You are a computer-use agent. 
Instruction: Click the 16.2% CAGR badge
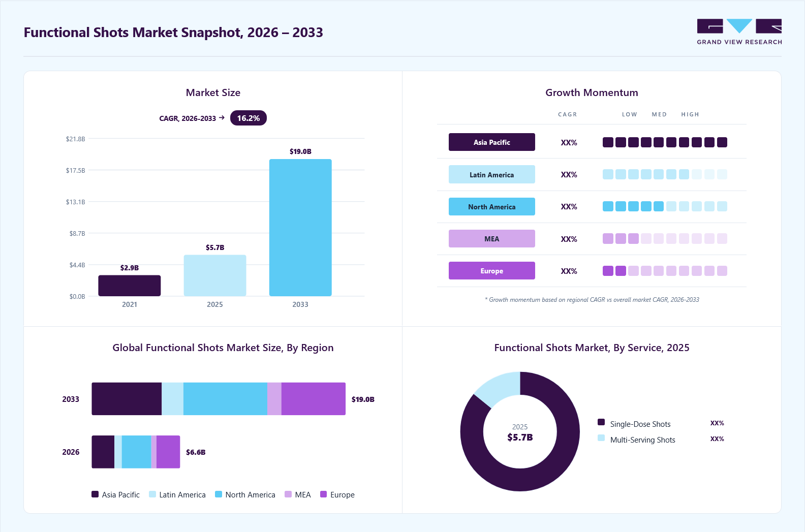click(x=249, y=118)
